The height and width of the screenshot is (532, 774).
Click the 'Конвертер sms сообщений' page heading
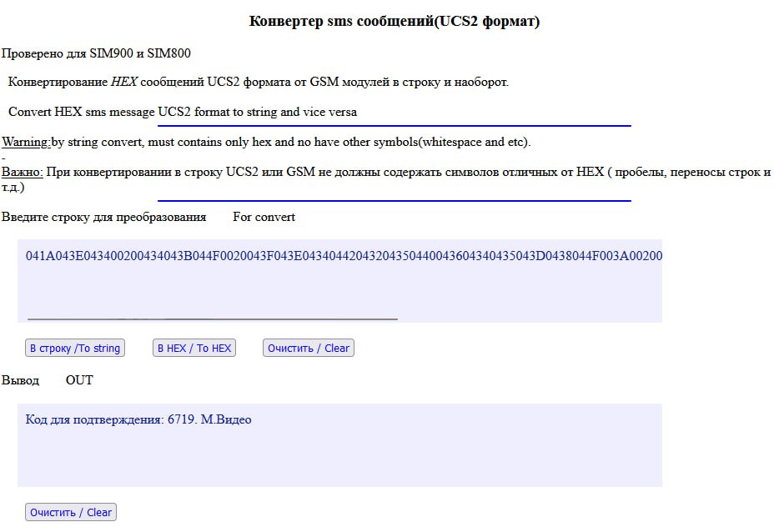pyautogui.click(x=394, y=21)
